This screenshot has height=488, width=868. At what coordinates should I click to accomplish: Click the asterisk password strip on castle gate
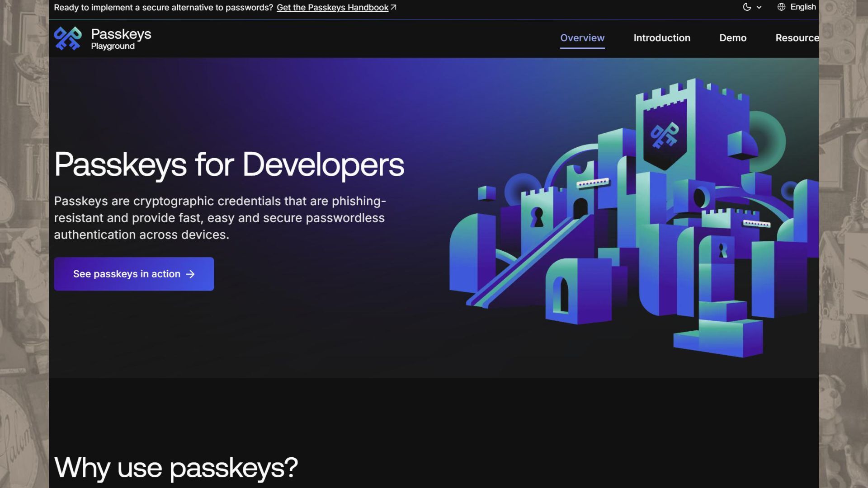pos(593,183)
